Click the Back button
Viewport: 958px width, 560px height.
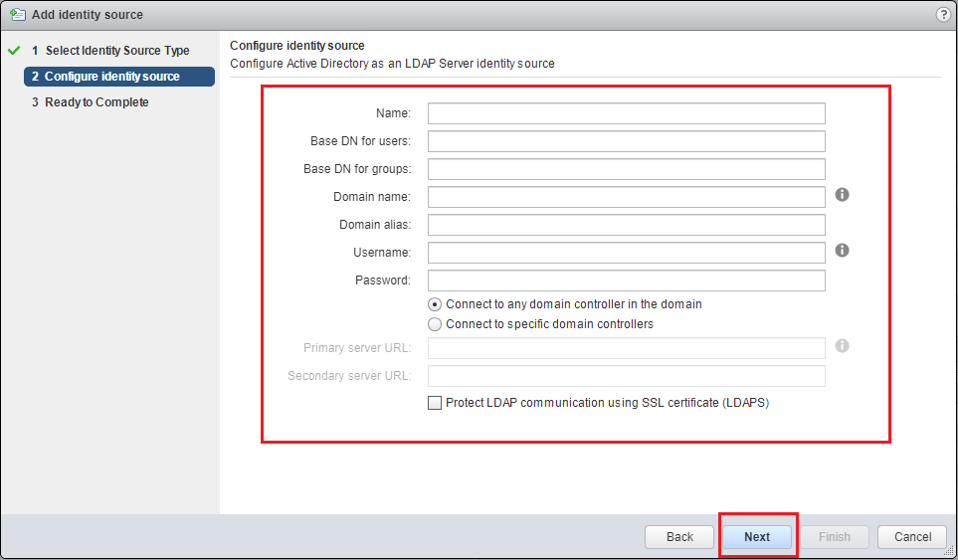[x=679, y=537]
